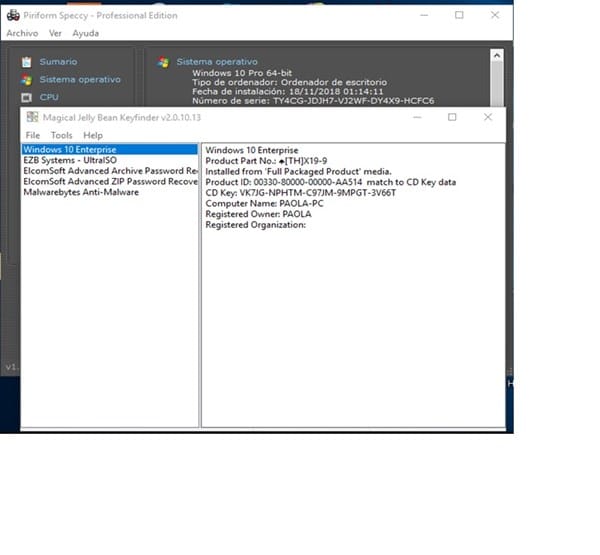Select Malwarebytes Anti-Malware in the list

tap(81, 193)
